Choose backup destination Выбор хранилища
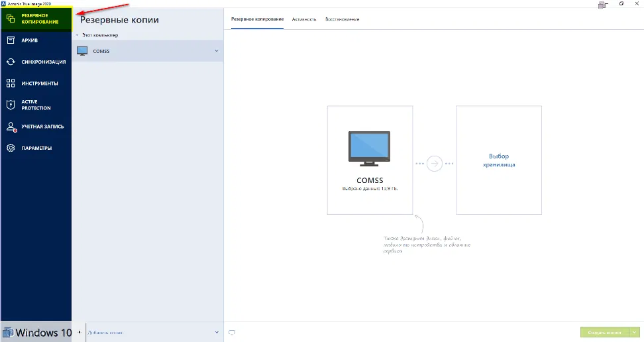The width and height of the screenshot is (644, 342). click(499, 160)
